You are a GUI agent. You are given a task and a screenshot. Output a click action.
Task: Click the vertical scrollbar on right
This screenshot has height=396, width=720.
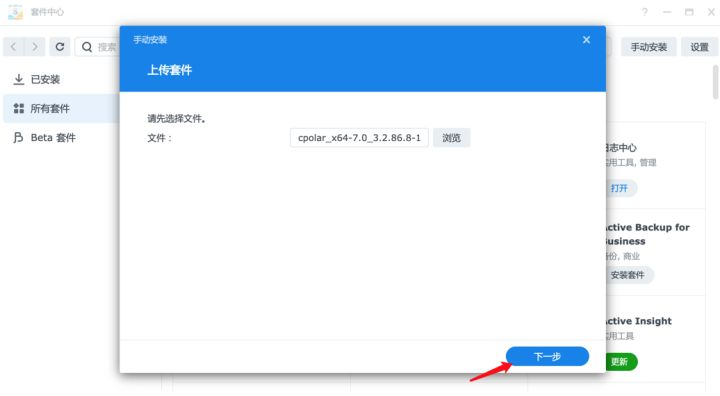point(715,82)
